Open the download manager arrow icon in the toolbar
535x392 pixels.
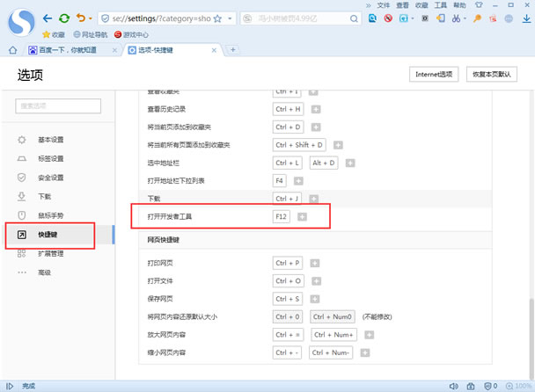tap(527, 18)
